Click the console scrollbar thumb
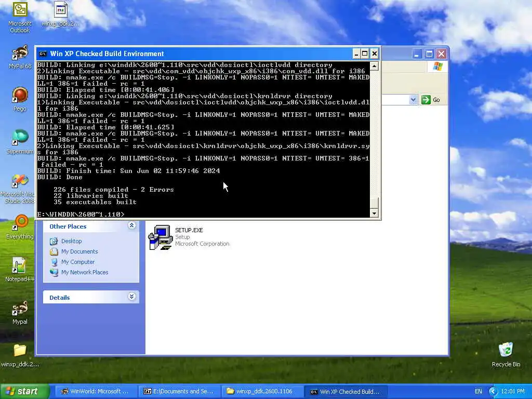The height and width of the screenshot is (399, 532). coord(374,203)
